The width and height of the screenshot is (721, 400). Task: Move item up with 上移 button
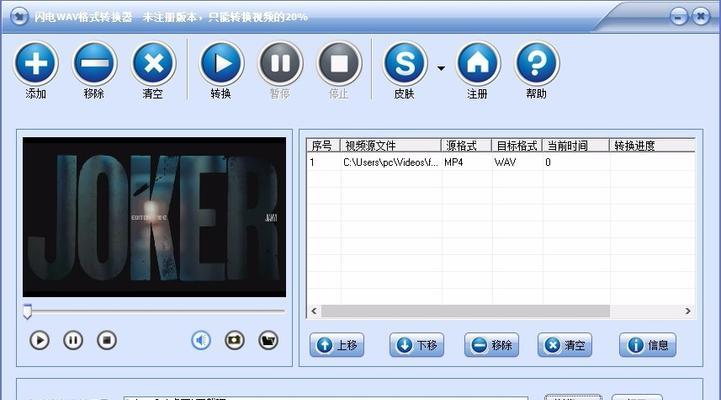337,345
